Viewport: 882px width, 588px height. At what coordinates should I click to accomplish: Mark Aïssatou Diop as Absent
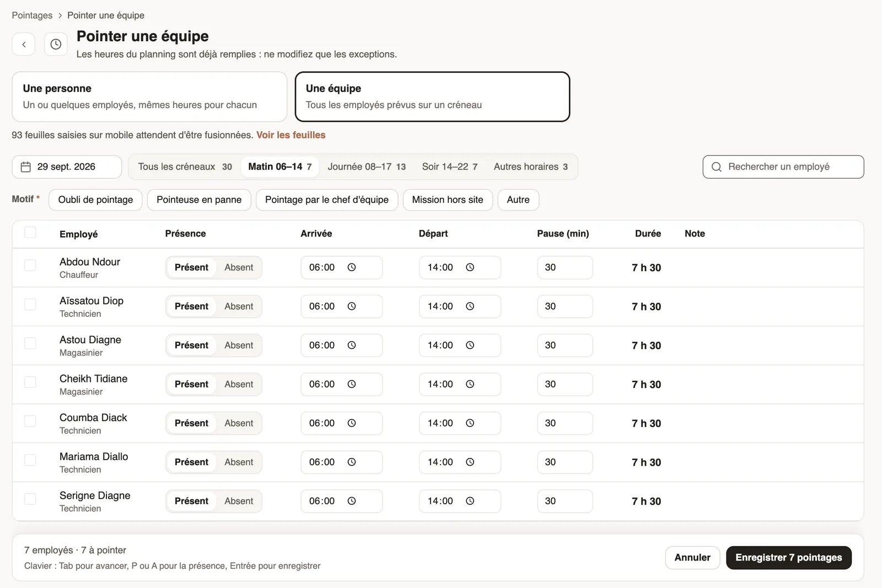pyautogui.click(x=239, y=306)
